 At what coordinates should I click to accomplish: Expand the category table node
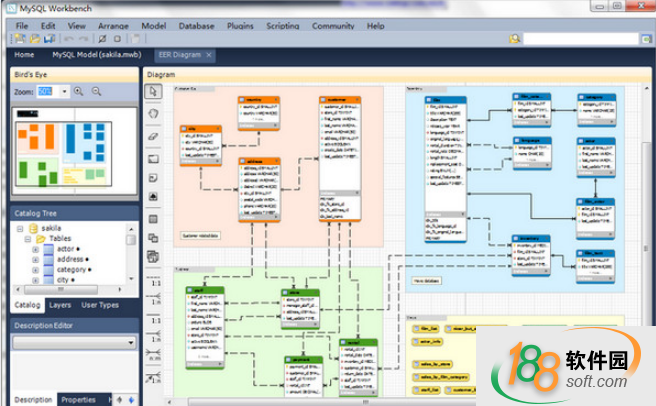[35, 269]
